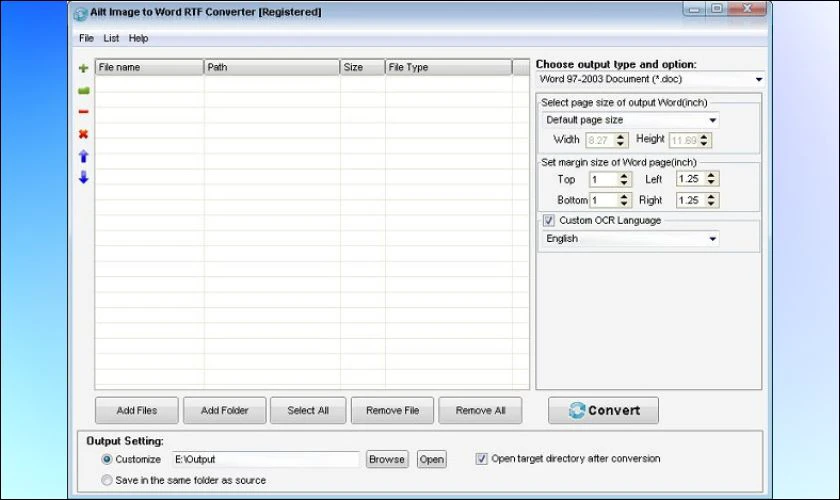Select Save in the same folder as source
The height and width of the screenshot is (500, 840).
pos(107,480)
